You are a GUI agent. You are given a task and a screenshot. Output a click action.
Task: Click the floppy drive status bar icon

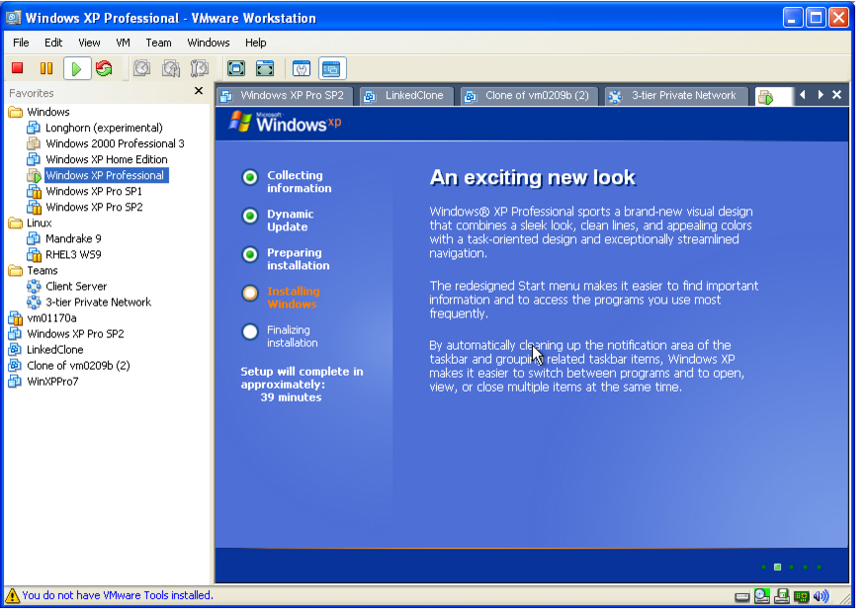click(782, 596)
